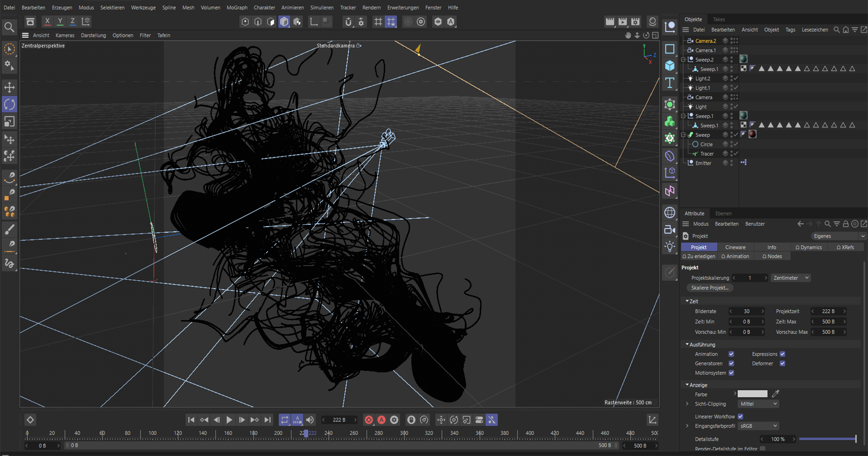
Task: Open the Datei menu
Action: [9, 8]
